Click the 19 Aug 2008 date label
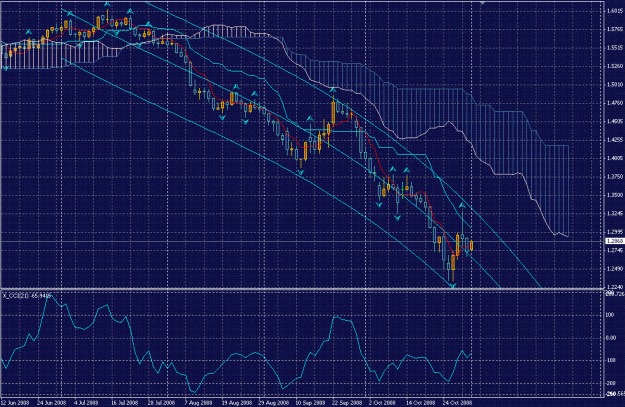Image resolution: width=625 pixels, height=407 pixels. tap(237, 403)
